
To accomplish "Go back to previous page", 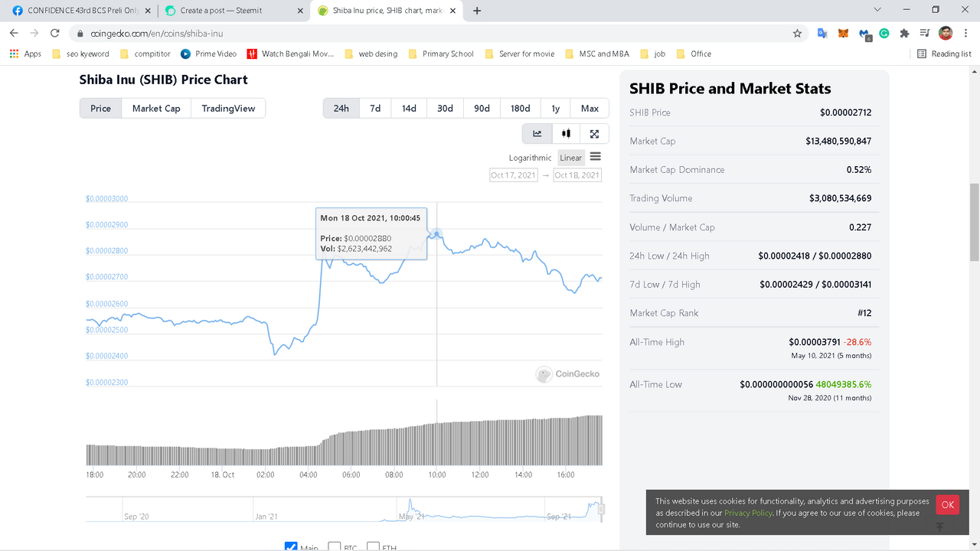I will pyautogui.click(x=14, y=34).
